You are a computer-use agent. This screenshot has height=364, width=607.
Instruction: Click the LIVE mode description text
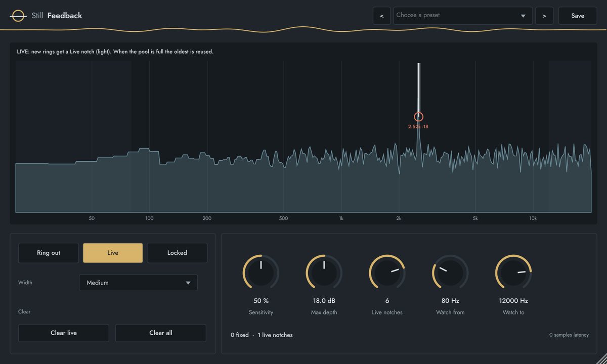pyautogui.click(x=115, y=52)
